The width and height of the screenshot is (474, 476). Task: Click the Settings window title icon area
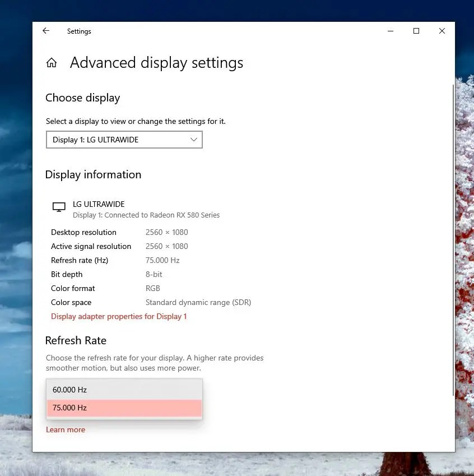tap(79, 31)
